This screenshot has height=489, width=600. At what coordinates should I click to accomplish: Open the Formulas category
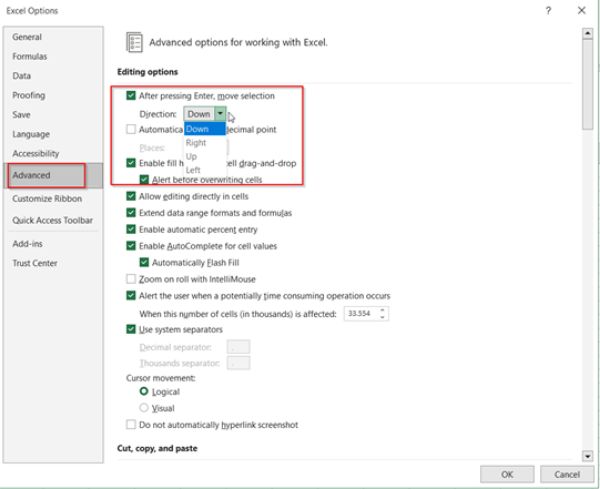coord(29,56)
